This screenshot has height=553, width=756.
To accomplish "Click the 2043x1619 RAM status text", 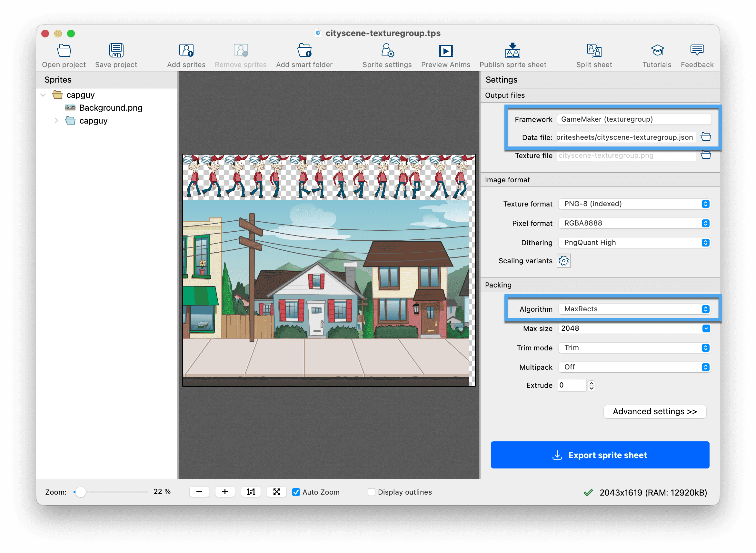I will click(x=653, y=492).
